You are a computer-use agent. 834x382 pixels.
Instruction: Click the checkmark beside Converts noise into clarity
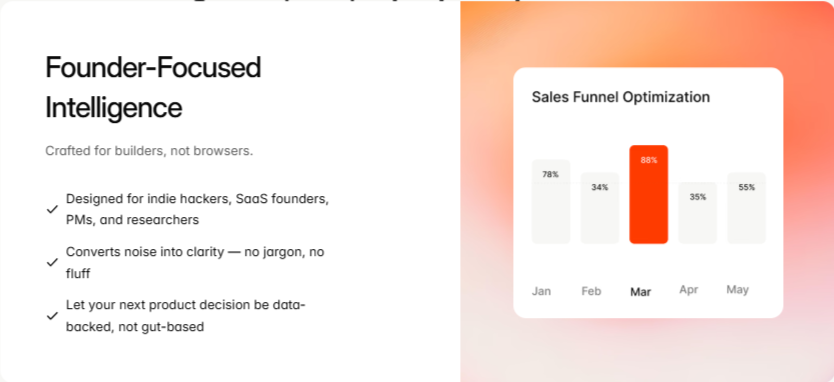pos(52,262)
